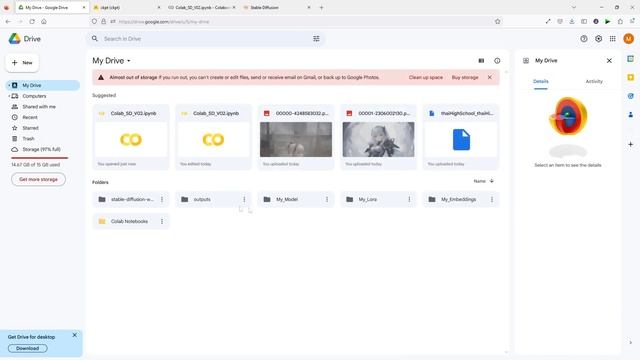Switch to the Colab_SD_V02.ipynb browser tab
This screenshot has height=360, width=640.
pyautogui.click(x=202, y=7)
